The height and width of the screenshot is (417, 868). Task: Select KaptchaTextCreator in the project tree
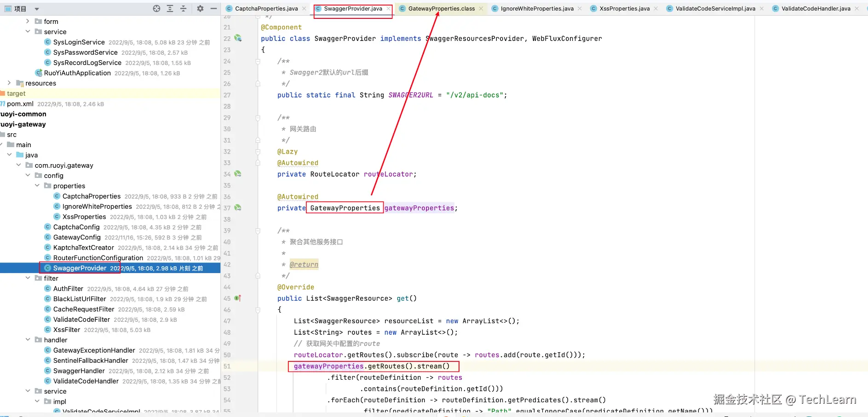(x=84, y=247)
